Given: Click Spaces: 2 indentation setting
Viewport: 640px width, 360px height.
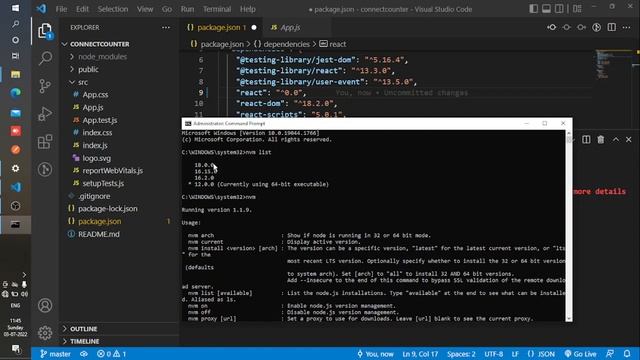Looking at the screenshot, I should [461, 354].
